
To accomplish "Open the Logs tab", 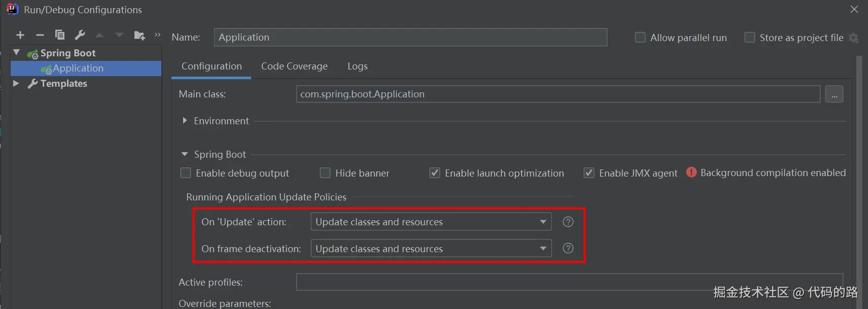I will pos(357,66).
